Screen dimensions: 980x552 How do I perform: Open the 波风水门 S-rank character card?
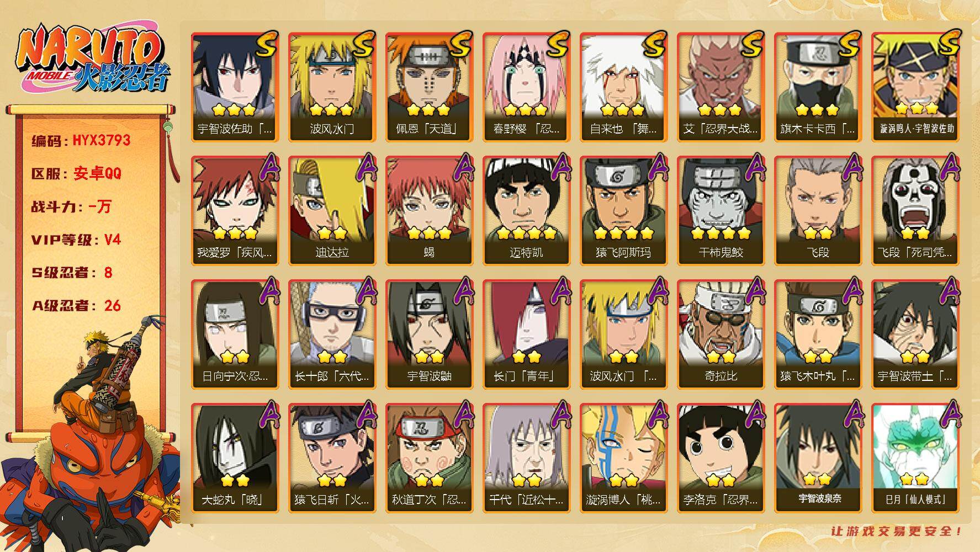[332, 87]
